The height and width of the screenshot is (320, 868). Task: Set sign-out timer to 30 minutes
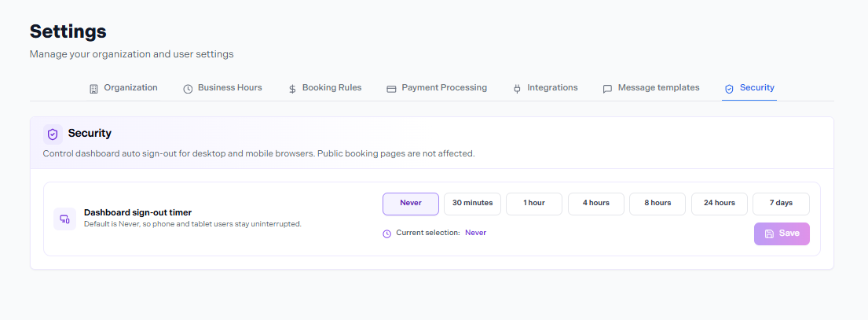point(472,204)
